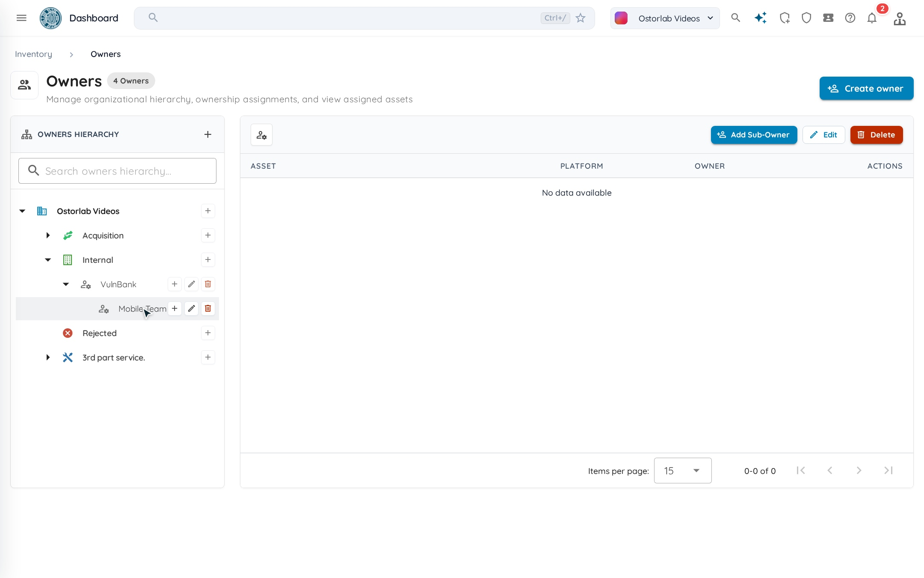Viewport: 924px width, 578px height.
Task: Open the help question mark icon
Action: click(x=850, y=18)
